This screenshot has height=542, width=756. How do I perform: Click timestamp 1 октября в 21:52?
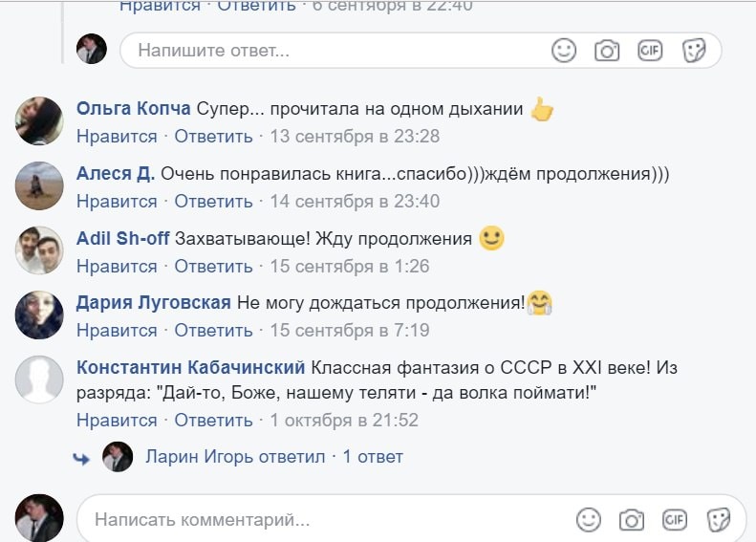(344, 421)
